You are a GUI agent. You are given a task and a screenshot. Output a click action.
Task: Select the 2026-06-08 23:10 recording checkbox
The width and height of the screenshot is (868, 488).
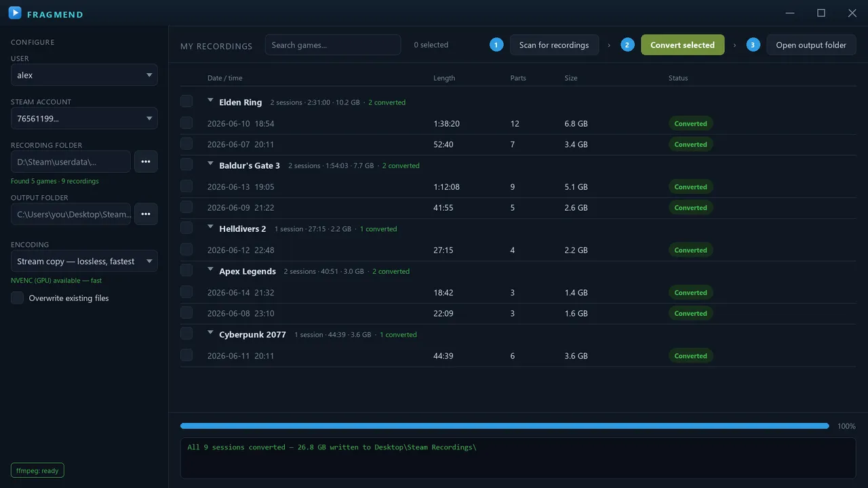point(186,312)
